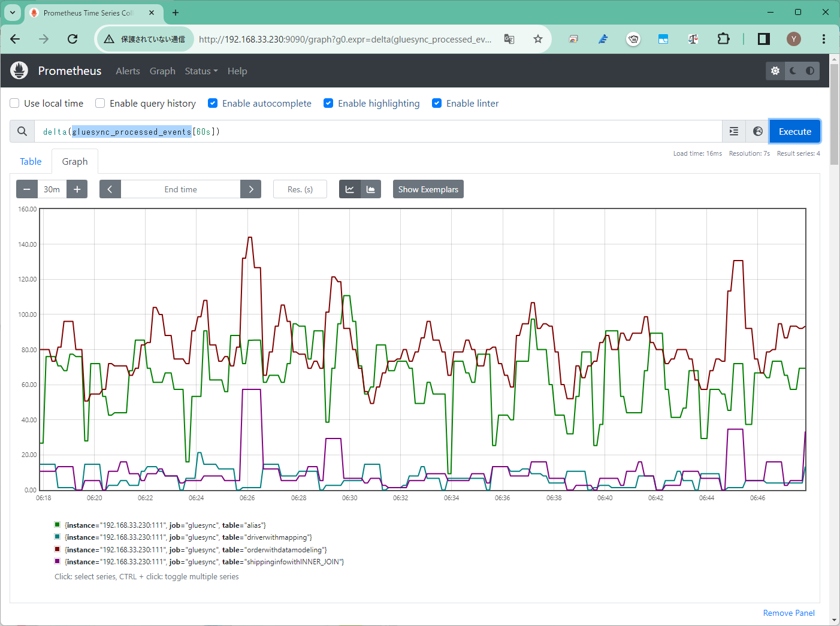
Task: Move end time backward with left chevron
Action: 110,189
